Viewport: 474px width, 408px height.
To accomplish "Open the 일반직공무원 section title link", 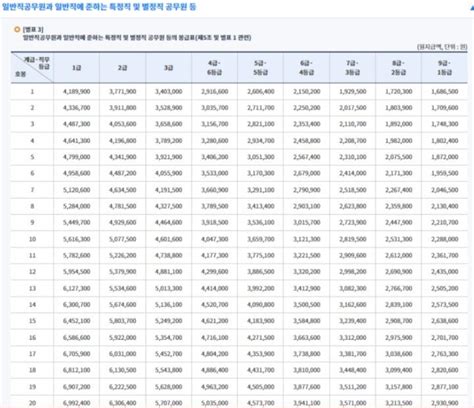I will coord(99,7).
